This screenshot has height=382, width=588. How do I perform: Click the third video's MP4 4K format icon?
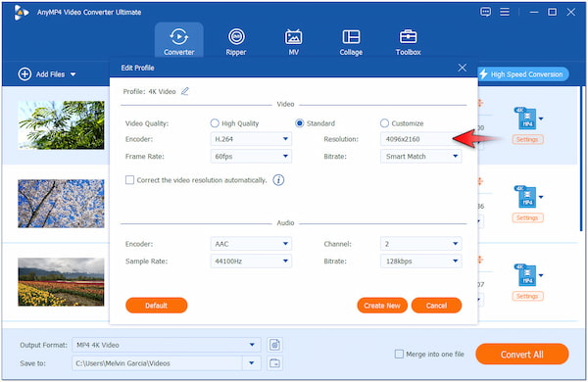coord(525,275)
